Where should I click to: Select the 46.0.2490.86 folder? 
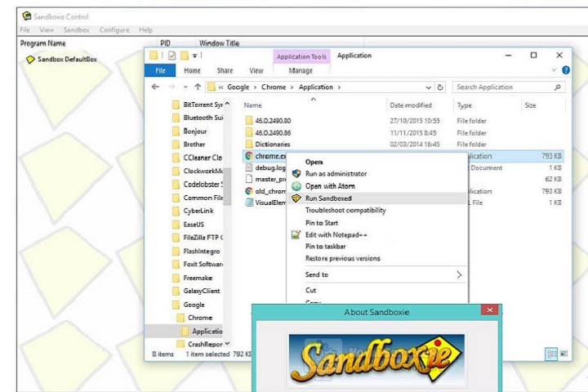[x=273, y=133]
